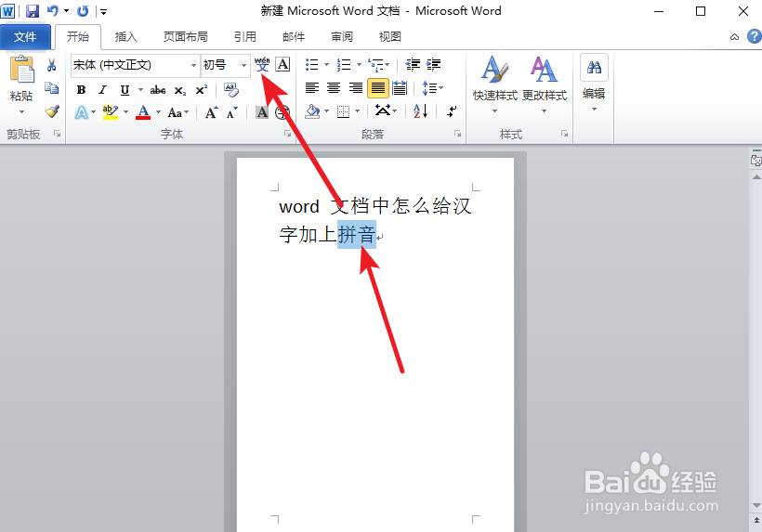Toggle Italic formatting
Screen dimensions: 762x532
tap(102, 90)
